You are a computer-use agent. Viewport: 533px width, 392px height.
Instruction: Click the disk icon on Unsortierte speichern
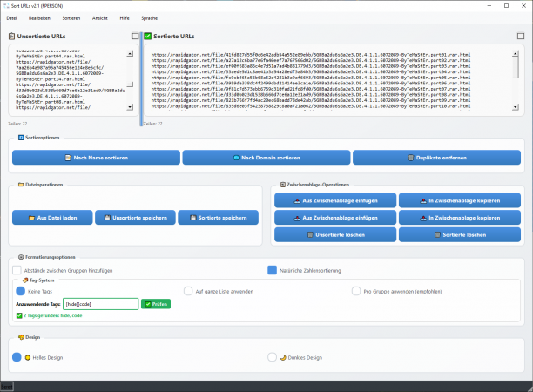click(x=107, y=218)
